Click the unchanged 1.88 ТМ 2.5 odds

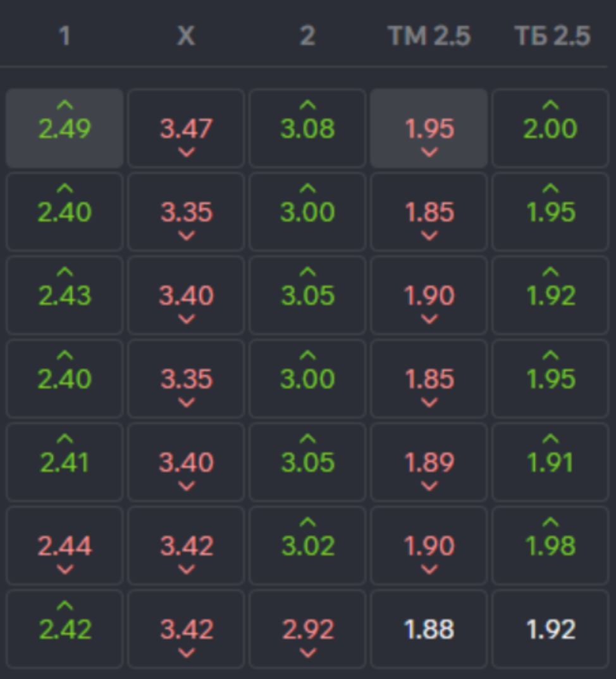click(x=429, y=629)
